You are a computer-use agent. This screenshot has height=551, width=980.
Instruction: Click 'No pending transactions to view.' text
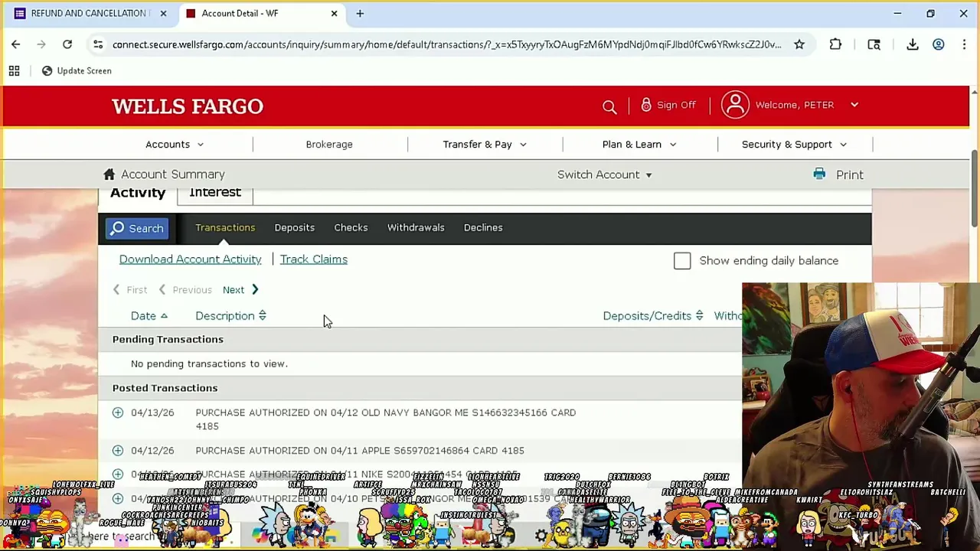point(209,364)
